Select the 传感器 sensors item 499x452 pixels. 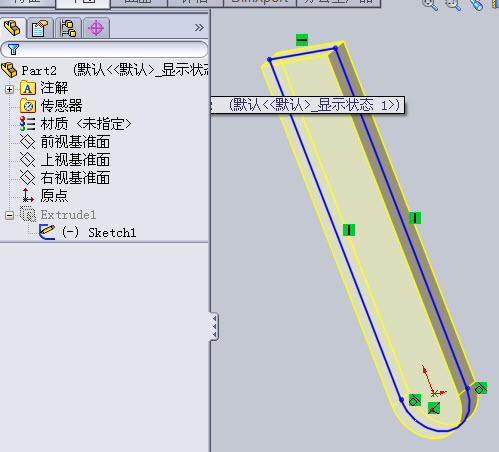click(x=61, y=106)
